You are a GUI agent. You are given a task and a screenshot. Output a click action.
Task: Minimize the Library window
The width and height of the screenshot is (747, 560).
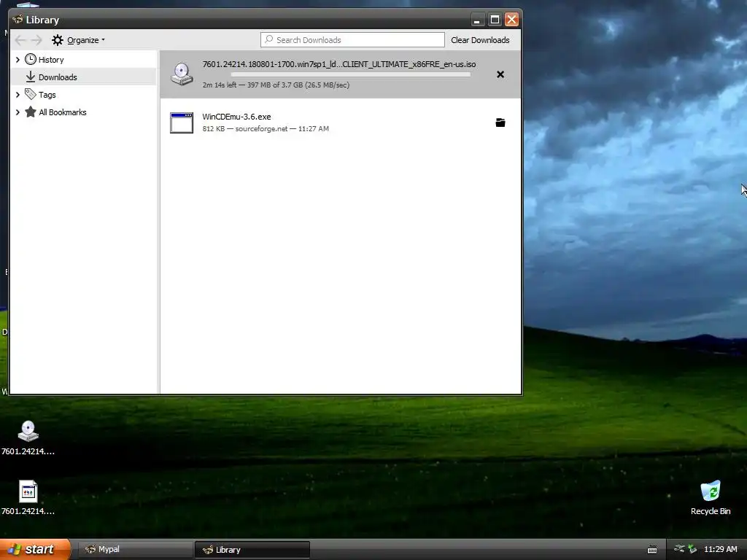point(477,20)
